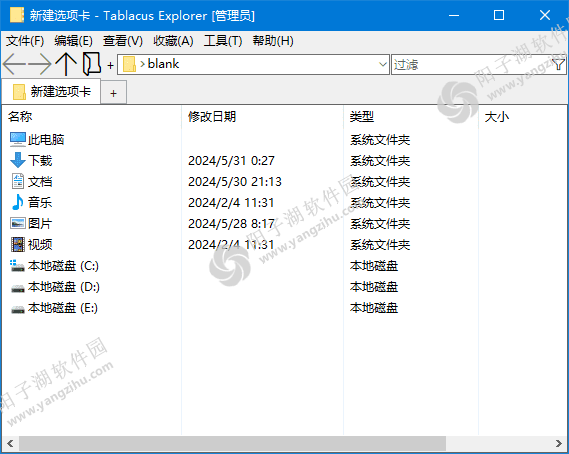Click the blank path text in address bar

[x=163, y=64]
